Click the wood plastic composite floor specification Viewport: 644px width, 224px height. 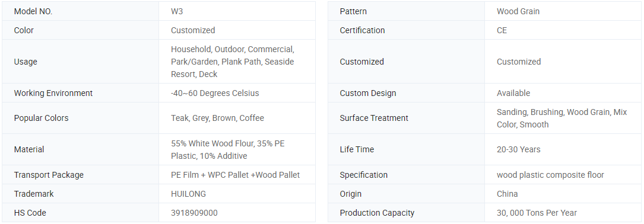tap(550, 175)
